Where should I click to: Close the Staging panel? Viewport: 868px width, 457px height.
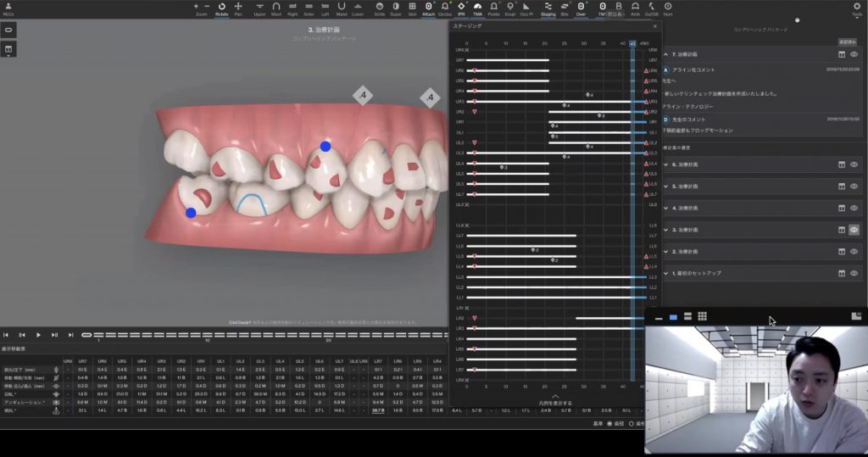pos(655,26)
